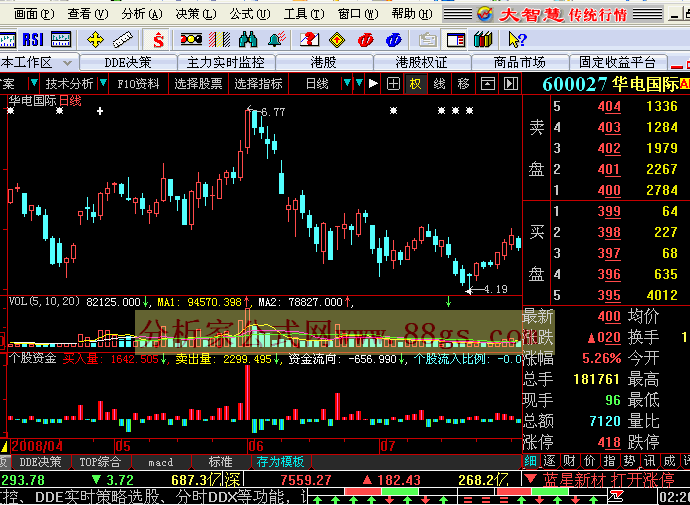Switch to the DDE决策 workspace tab
Viewport: 690px width, 505px height.
pyautogui.click(x=128, y=62)
